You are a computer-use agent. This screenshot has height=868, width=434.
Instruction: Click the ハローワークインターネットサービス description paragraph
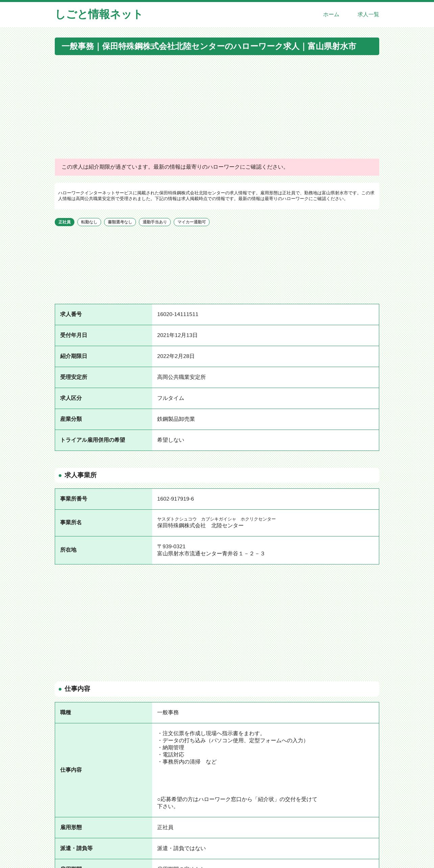pyautogui.click(x=217, y=196)
